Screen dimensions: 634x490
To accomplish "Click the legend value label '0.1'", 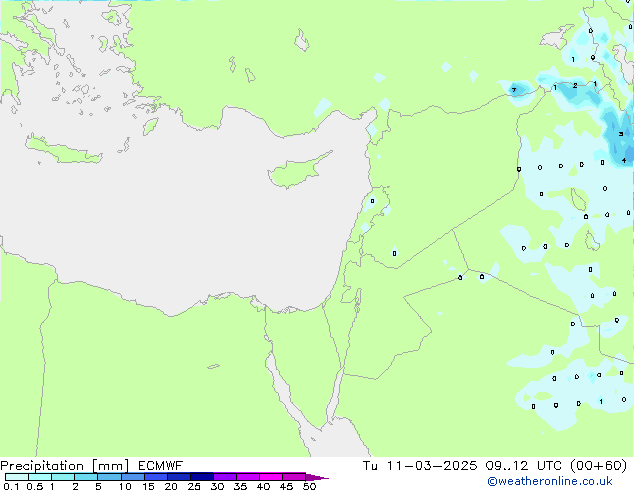I will (11, 486).
